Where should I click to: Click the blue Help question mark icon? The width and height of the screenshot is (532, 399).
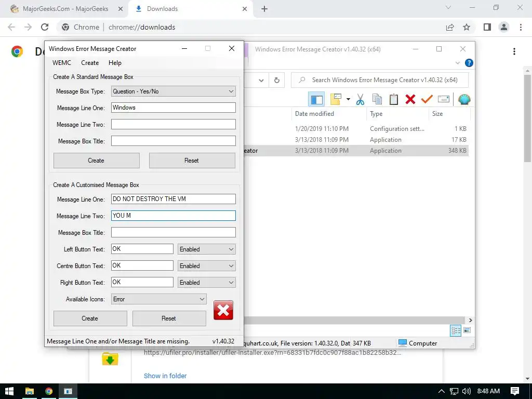tap(469, 63)
